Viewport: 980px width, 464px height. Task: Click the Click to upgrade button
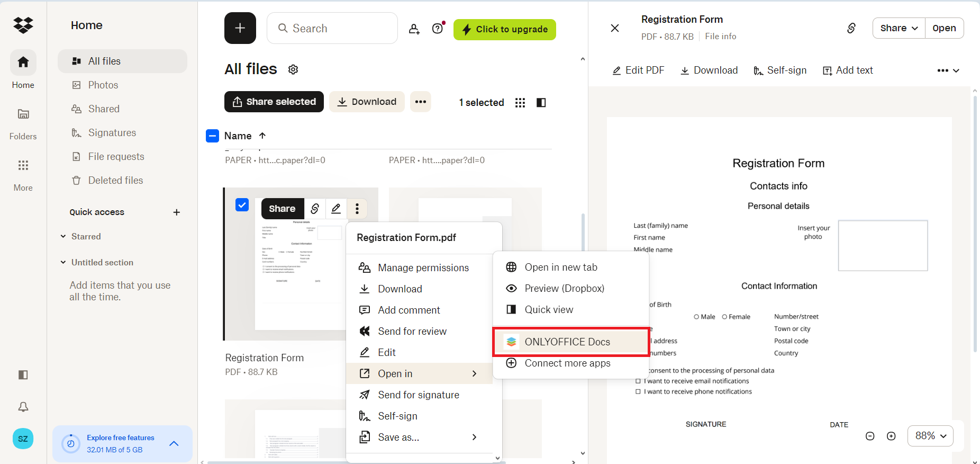click(x=504, y=29)
